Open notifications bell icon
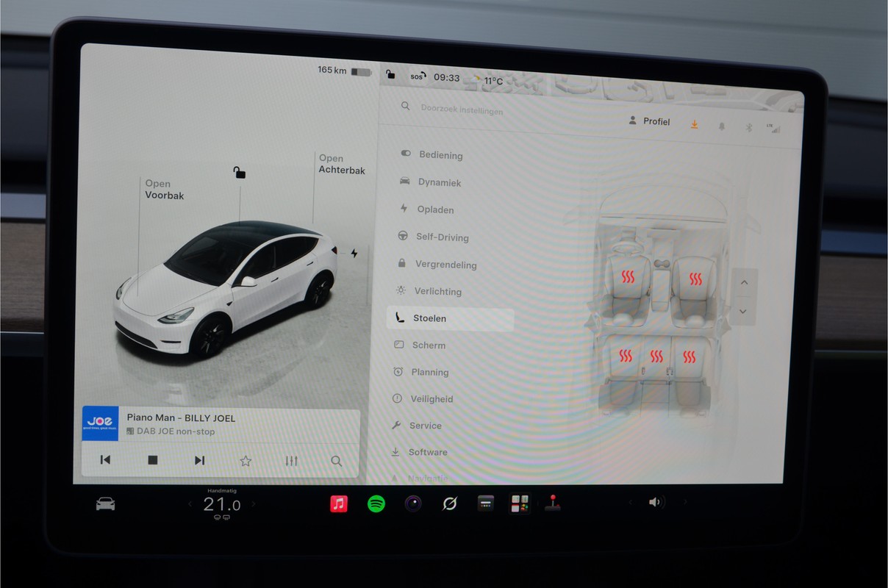888x588 pixels. (x=721, y=126)
